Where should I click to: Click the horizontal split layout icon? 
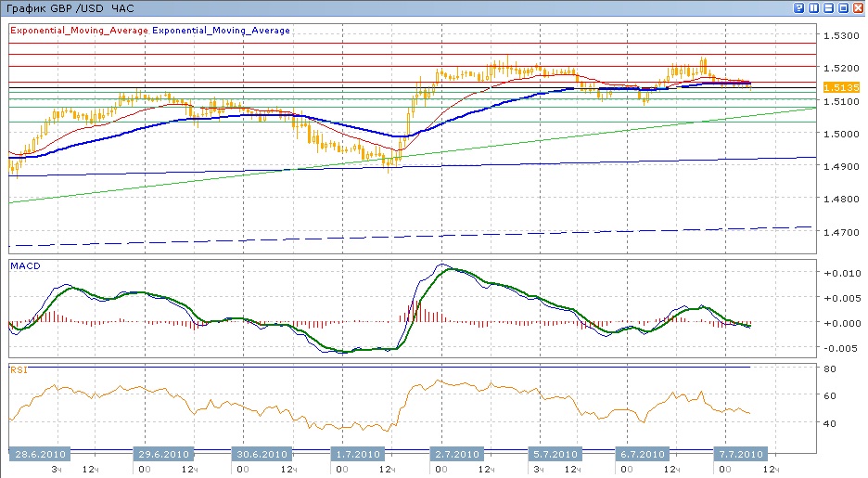828,7
